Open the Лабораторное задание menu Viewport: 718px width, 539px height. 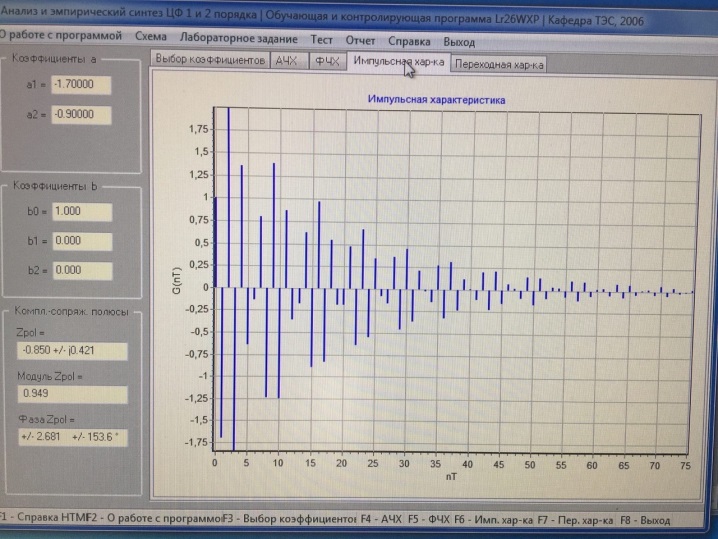[239, 38]
